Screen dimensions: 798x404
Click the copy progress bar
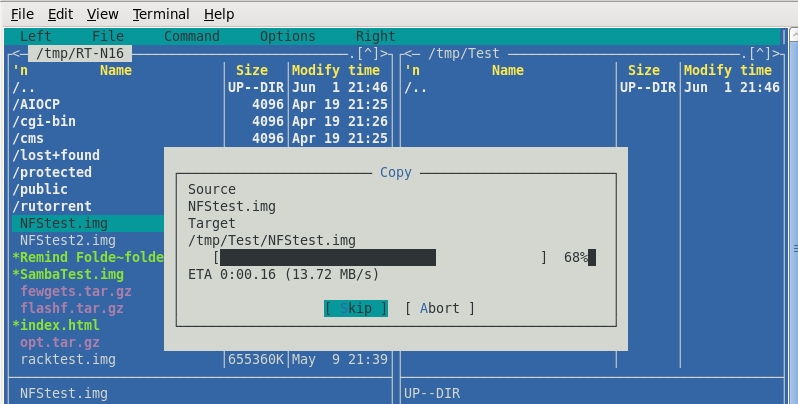380,258
